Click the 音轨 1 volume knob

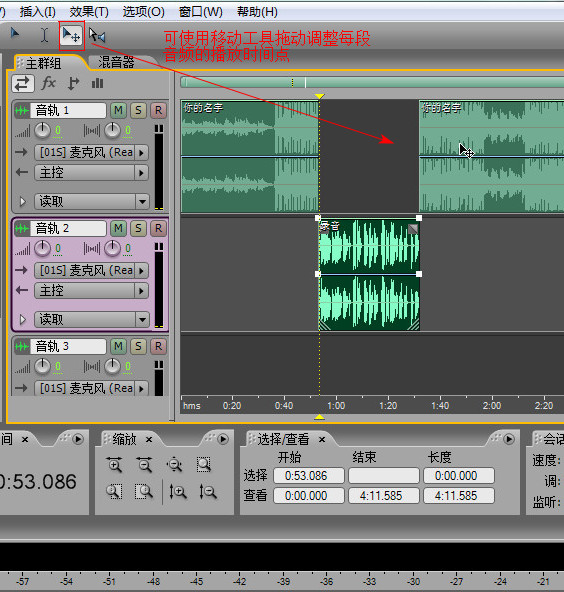coord(42,131)
